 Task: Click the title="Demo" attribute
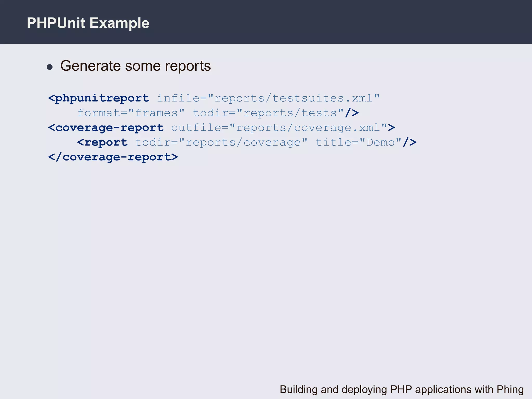[x=358, y=143]
